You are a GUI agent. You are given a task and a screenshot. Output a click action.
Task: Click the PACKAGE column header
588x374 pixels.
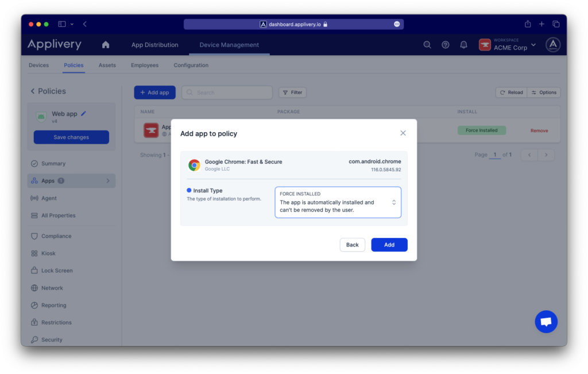point(288,111)
